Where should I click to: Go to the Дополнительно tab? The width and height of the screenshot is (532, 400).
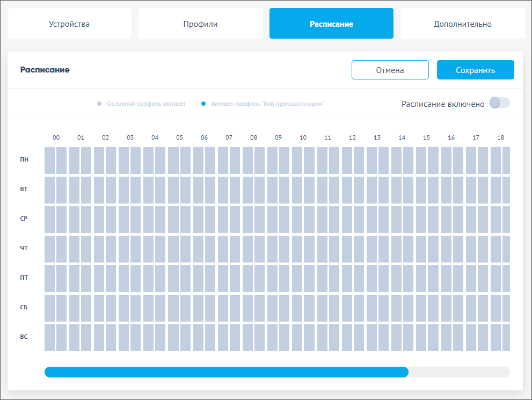coord(462,24)
